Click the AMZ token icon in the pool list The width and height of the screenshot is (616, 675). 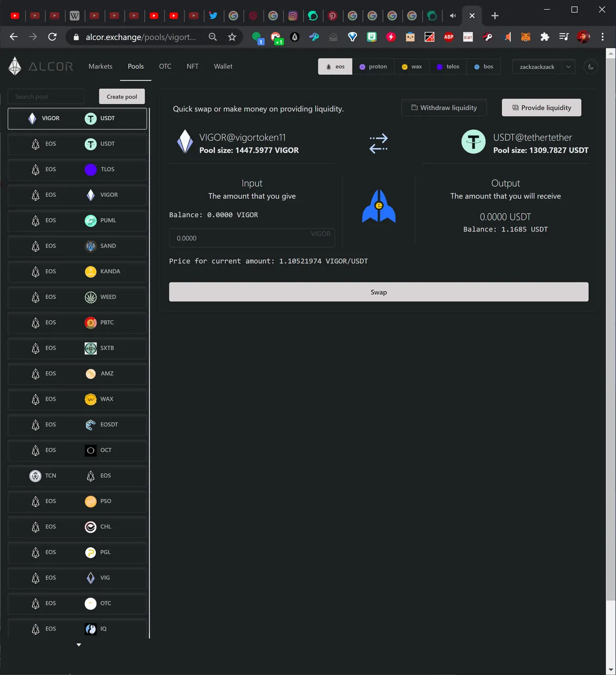(x=91, y=373)
